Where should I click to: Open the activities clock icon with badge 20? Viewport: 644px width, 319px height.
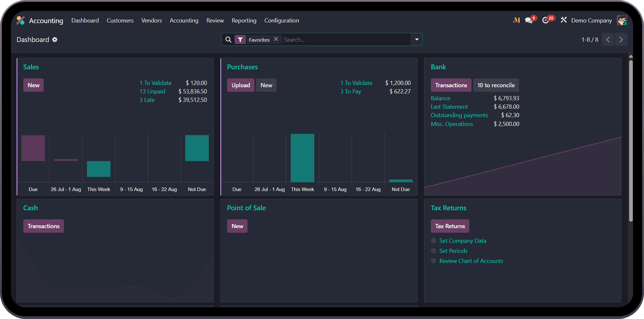click(546, 20)
